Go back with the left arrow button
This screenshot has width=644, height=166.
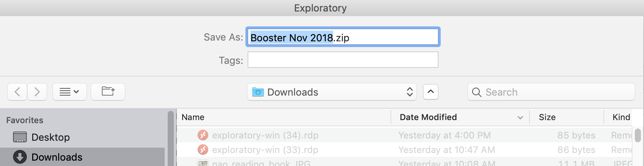(17, 92)
